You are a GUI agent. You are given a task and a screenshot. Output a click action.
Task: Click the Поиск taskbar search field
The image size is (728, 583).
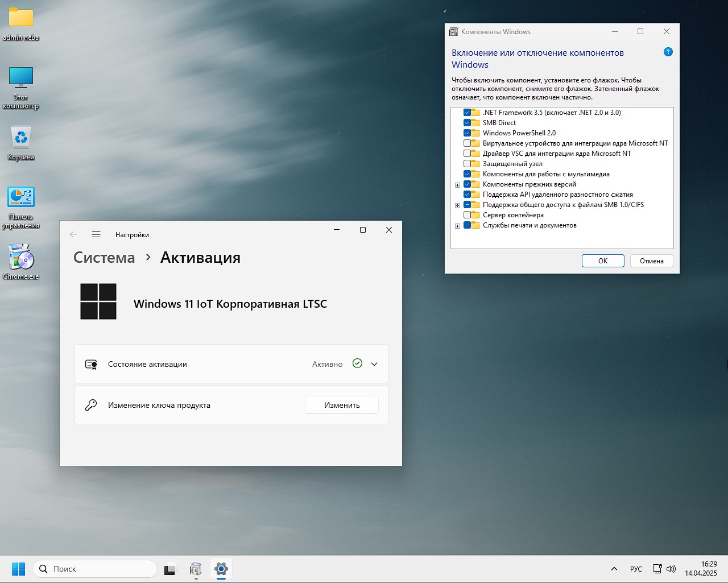click(x=95, y=569)
